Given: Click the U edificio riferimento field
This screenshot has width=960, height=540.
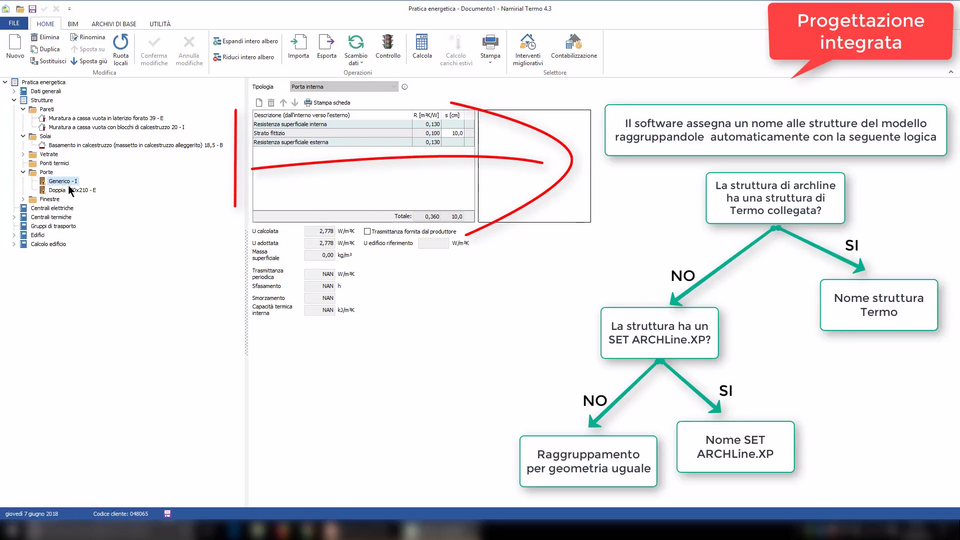Looking at the screenshot, I should (x=433, y=243).
